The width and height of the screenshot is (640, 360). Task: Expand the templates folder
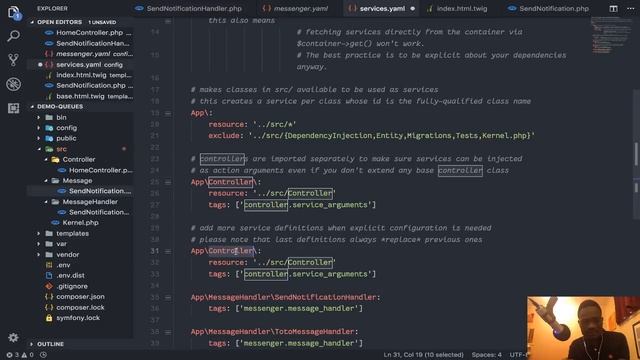pos(39,233)
